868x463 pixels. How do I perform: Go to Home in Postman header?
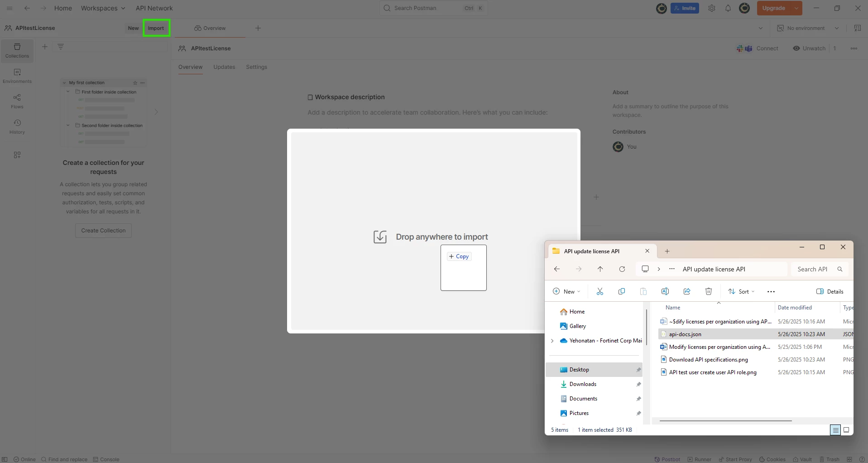click(63, 8)
